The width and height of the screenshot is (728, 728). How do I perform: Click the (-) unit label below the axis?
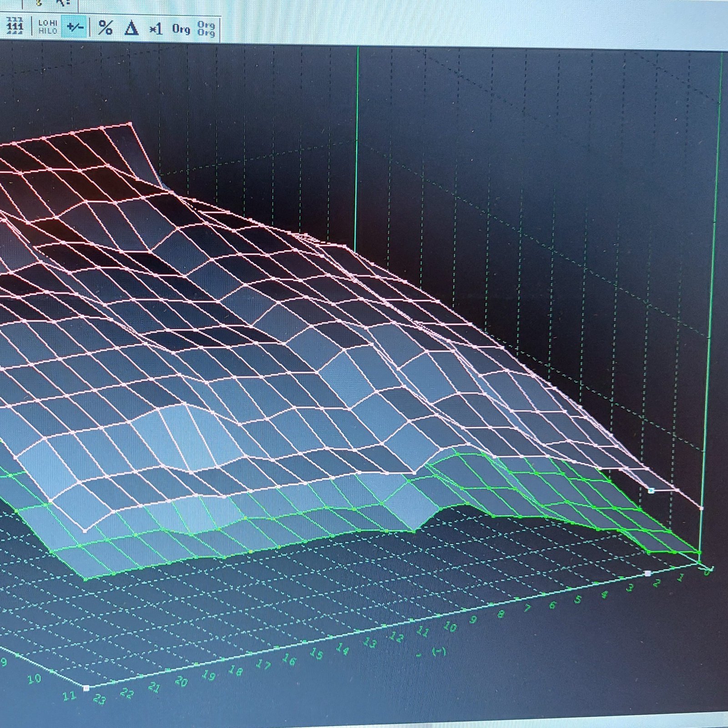click(438, 652)
